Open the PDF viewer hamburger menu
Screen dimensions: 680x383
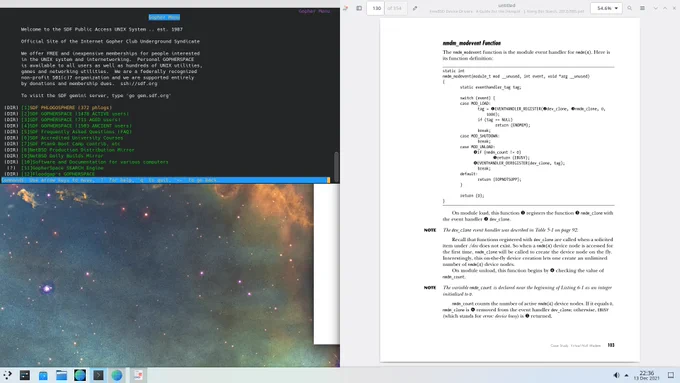643,8
